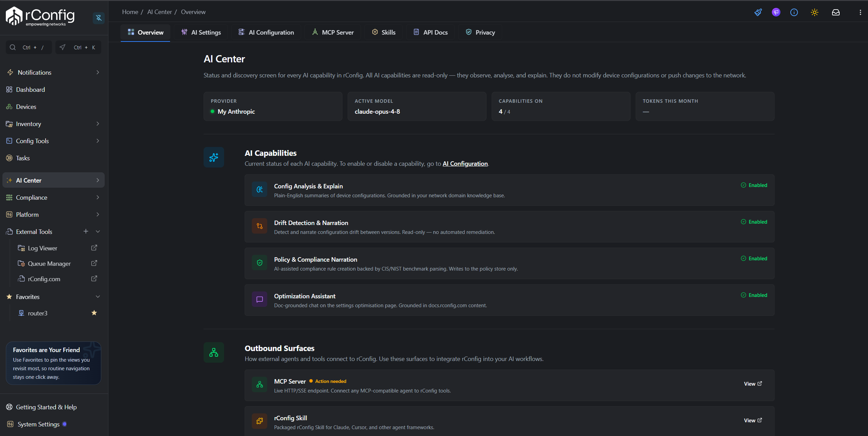The image size is (868, 436).
Task: Click the AI Capabilities sparkle icon
Action: tap(214, 157)
